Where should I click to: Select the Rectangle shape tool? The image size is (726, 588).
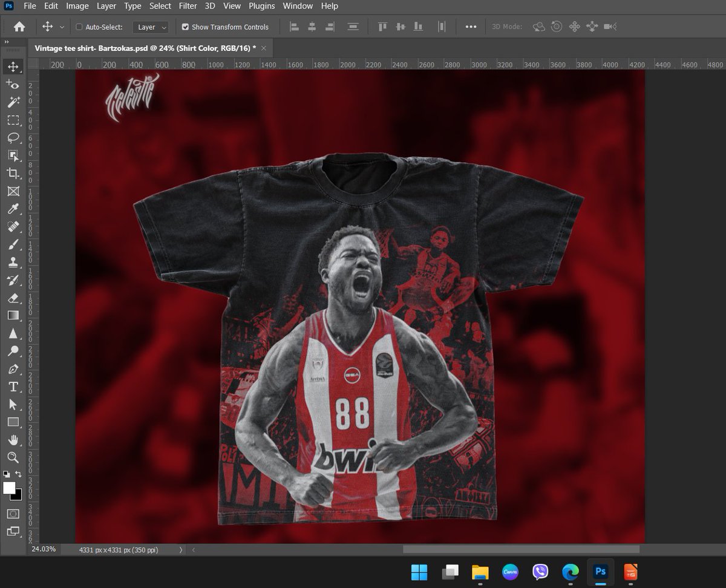13,422
